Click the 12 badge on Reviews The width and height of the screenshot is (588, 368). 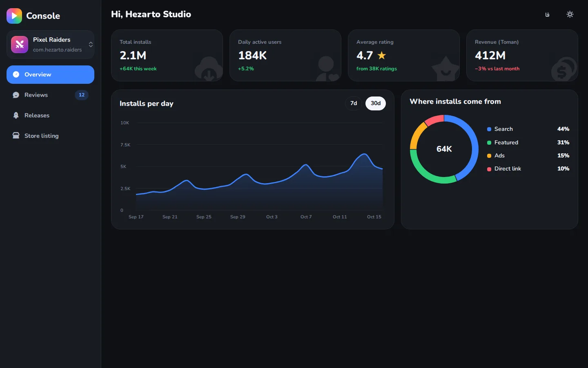coord(82,95)
